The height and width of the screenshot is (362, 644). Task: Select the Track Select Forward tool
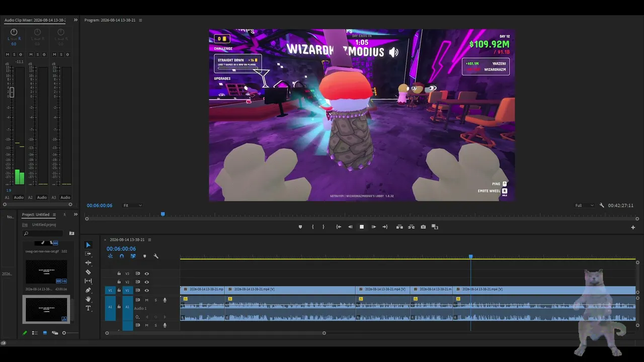click(x=88, y=254)
